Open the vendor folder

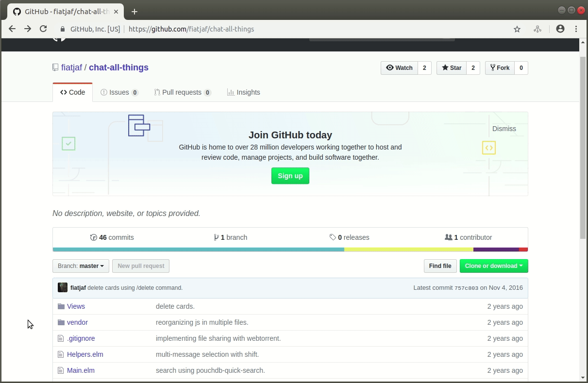click(77, 322)
